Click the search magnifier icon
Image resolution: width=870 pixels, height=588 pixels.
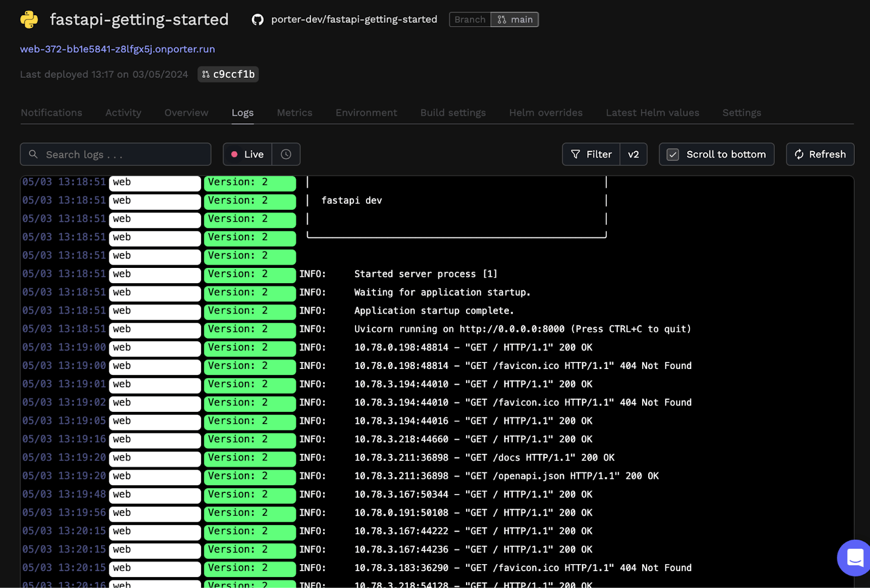(x=33, y=154)
